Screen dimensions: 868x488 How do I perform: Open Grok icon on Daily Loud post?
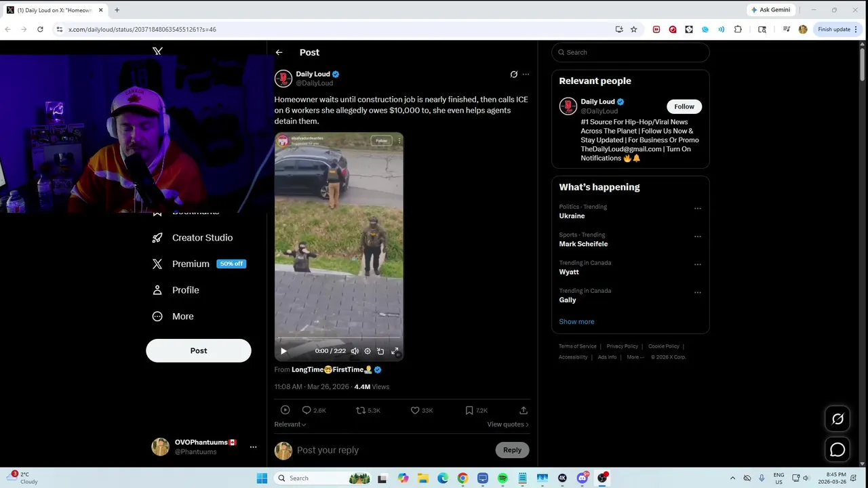coord(514,74)
